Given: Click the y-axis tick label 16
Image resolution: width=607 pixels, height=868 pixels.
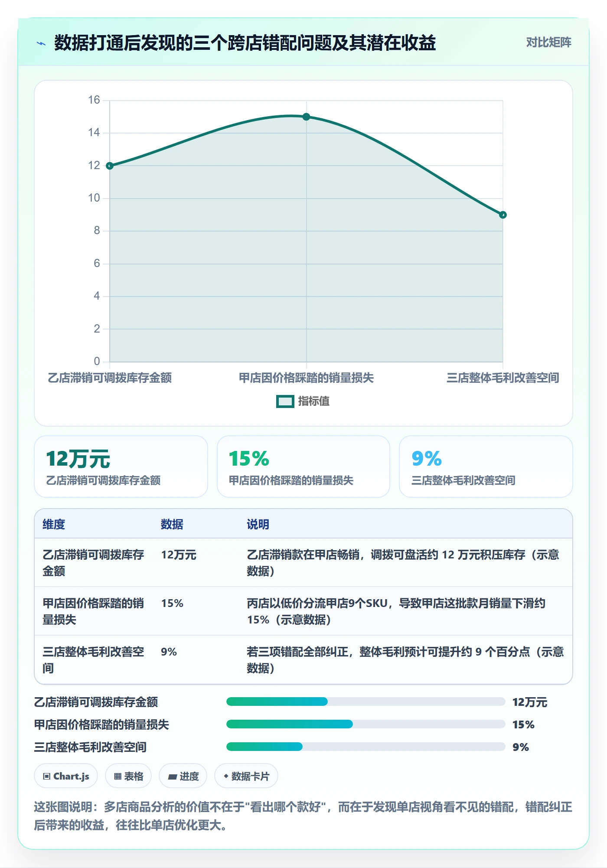Looking at the screenshot, I should point(94,100).
